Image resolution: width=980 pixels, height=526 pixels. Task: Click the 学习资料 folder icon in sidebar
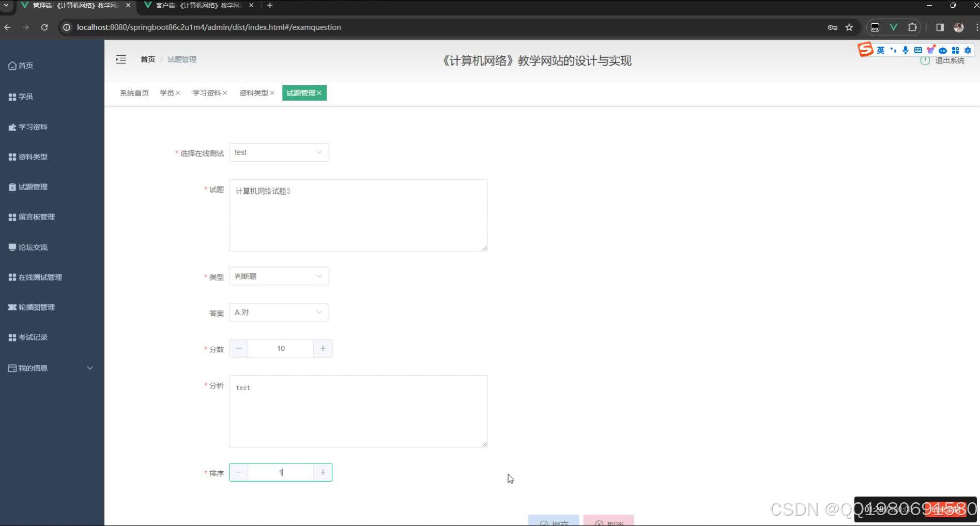click(x=12, y=127)
